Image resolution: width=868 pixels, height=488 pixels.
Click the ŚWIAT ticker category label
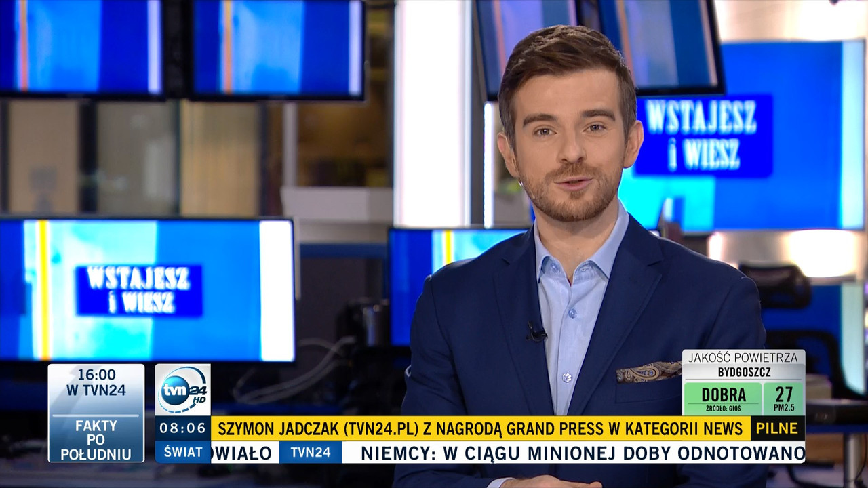pyautogui.click(x=182, y=452)
